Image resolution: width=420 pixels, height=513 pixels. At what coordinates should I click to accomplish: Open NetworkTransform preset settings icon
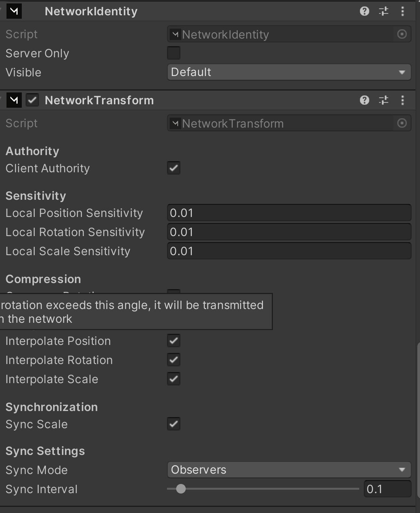point(383,100)
